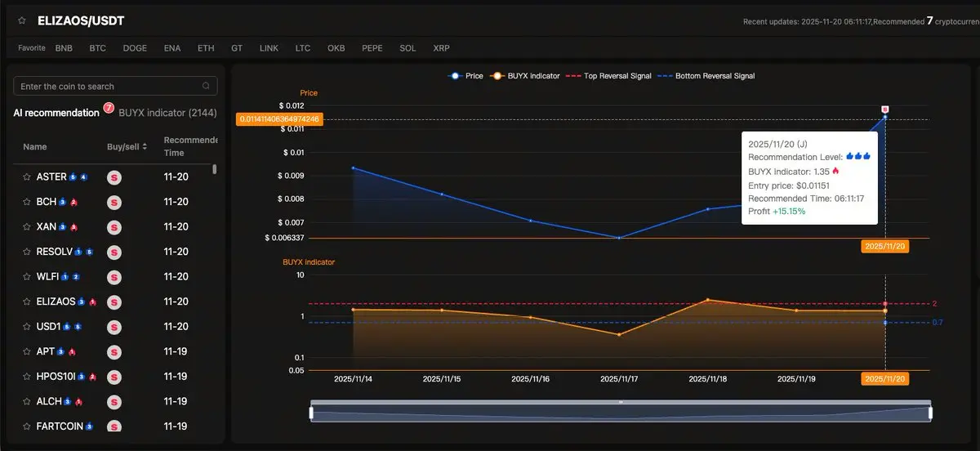This screenshot has height=451, width=980.
Task: Open the SOL favorite coin
Action: click(408, 48)
